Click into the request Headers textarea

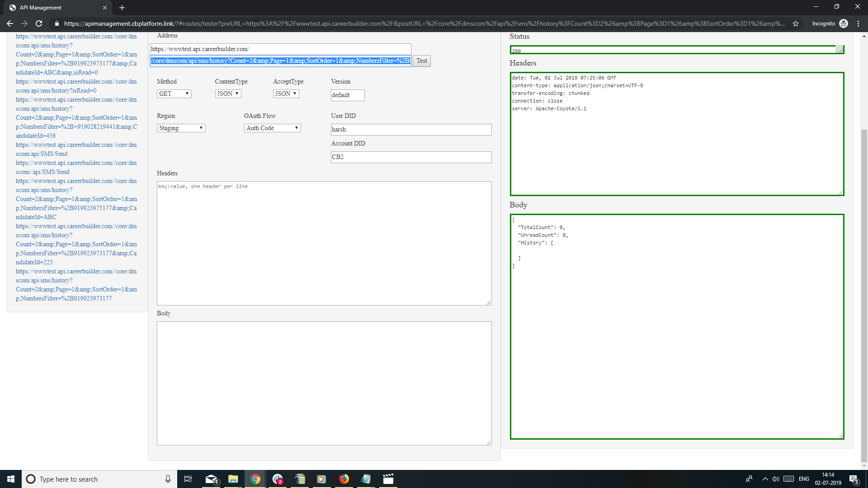pos(324,243)
